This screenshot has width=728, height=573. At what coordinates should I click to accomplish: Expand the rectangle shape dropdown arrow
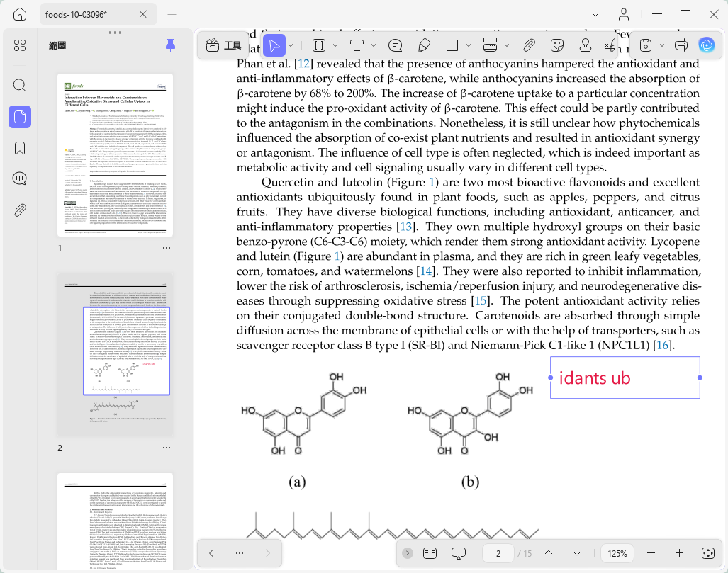(468, 45)
